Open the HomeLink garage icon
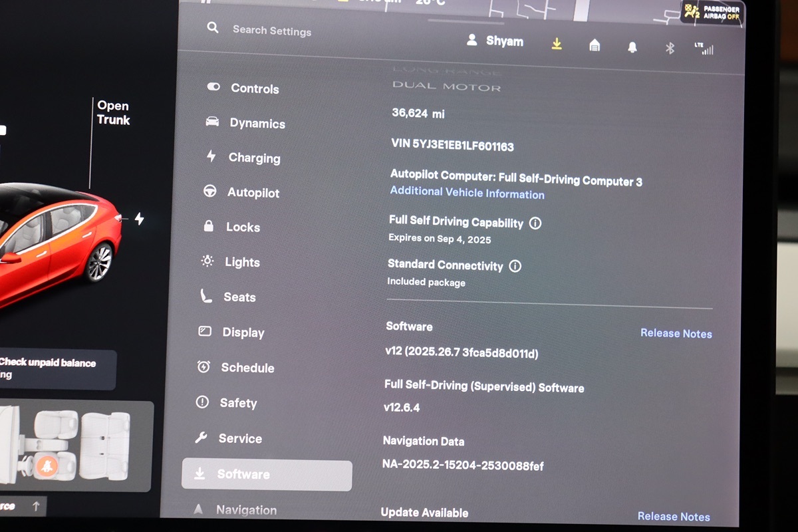The image size is (798, 532). tap(595, 45)
